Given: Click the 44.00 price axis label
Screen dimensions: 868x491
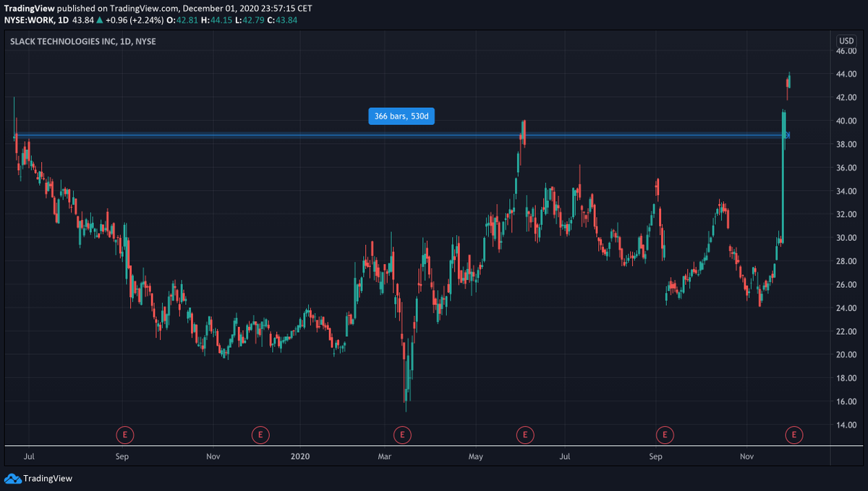Looking at the screenshot, I should click(846, 74).
